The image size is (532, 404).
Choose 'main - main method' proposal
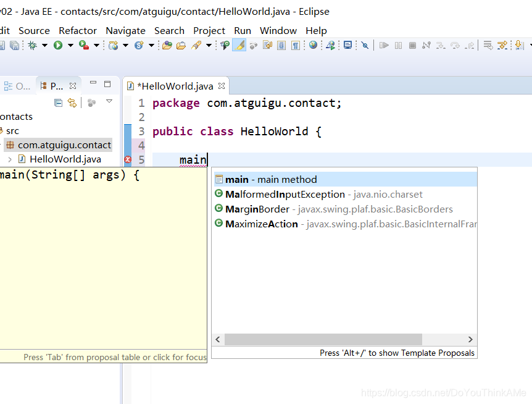(346, 179)
